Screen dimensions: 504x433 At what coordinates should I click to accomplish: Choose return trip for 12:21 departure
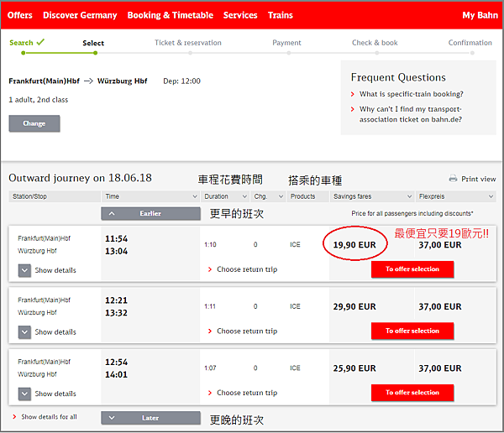pyautogui.click(x=246, y=331)
